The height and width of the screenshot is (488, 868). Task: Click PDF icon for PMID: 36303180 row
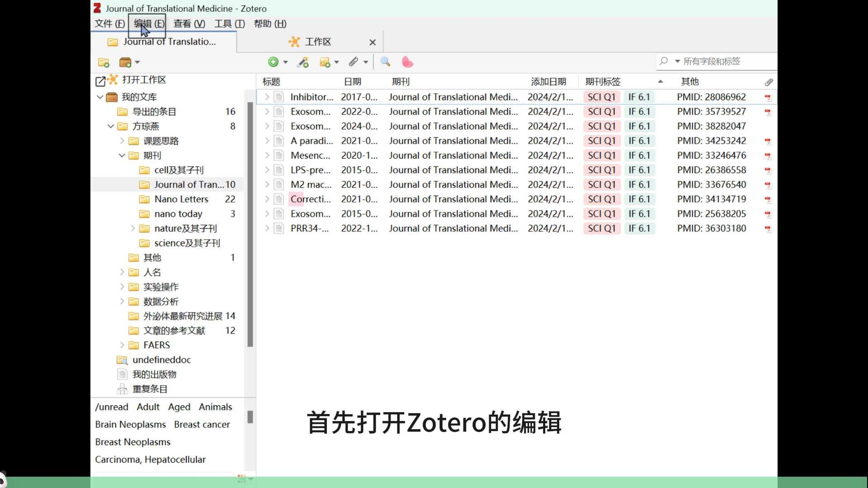click(768, 229)
